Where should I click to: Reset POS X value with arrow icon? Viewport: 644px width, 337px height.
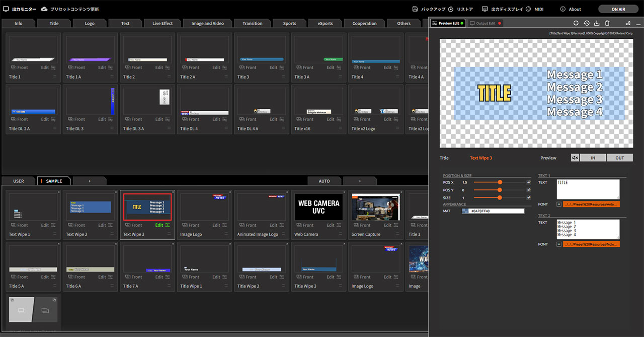[528, 182]
